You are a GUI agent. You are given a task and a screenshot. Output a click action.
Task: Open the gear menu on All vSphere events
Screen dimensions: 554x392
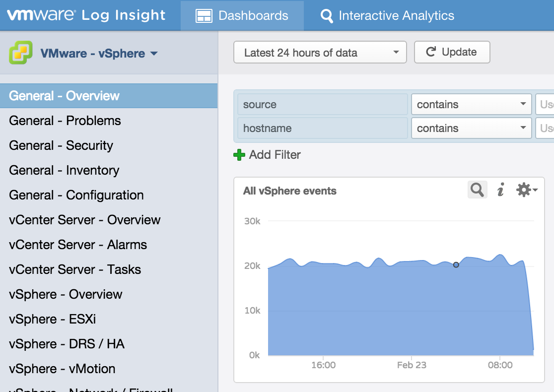tap(526, 190)
